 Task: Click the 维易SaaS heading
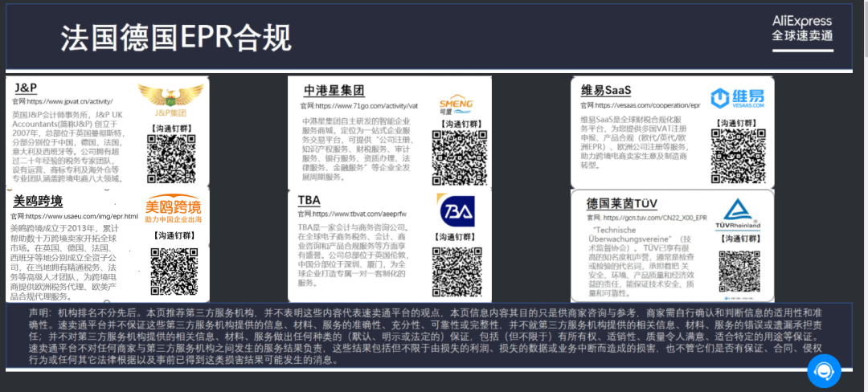(x=606, y=90)
